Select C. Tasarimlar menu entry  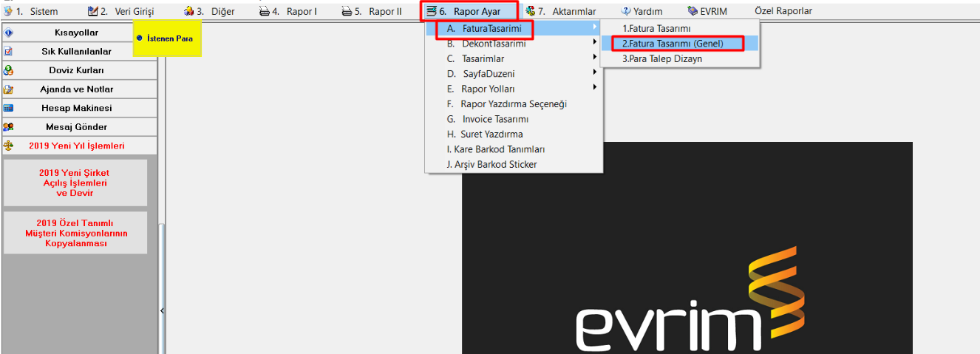[513, 58]
